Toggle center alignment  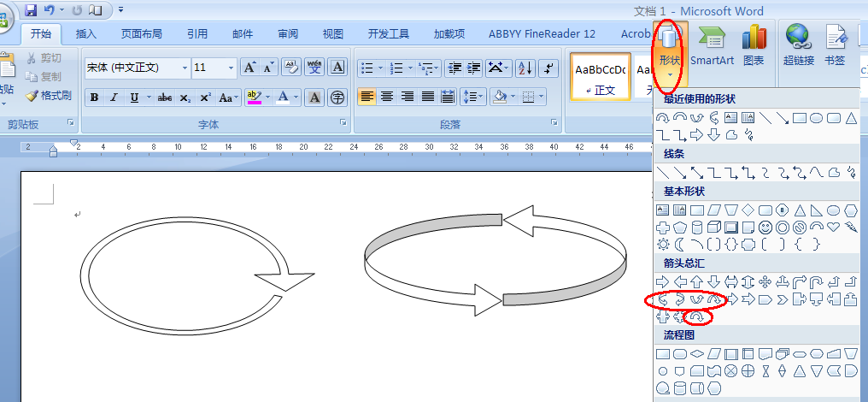[x=387, y=97]
